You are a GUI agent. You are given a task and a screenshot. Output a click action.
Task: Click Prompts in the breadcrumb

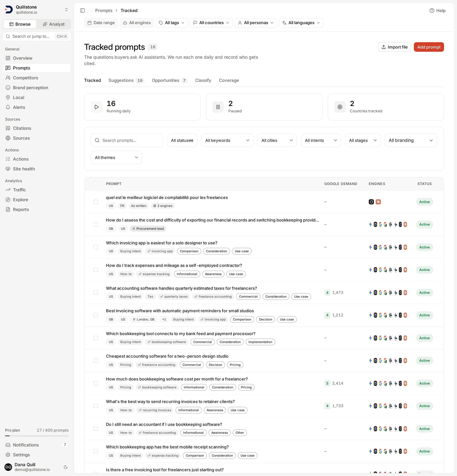point(104,10)
